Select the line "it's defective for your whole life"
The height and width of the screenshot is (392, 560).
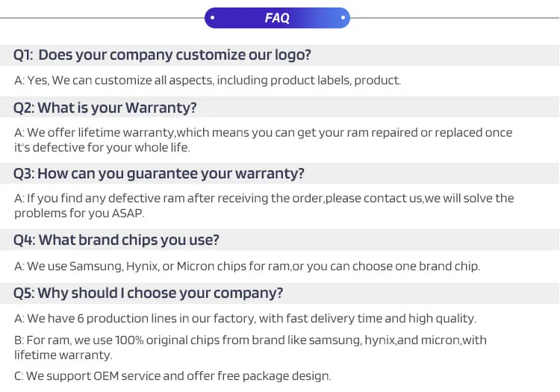tap(102, 147)
